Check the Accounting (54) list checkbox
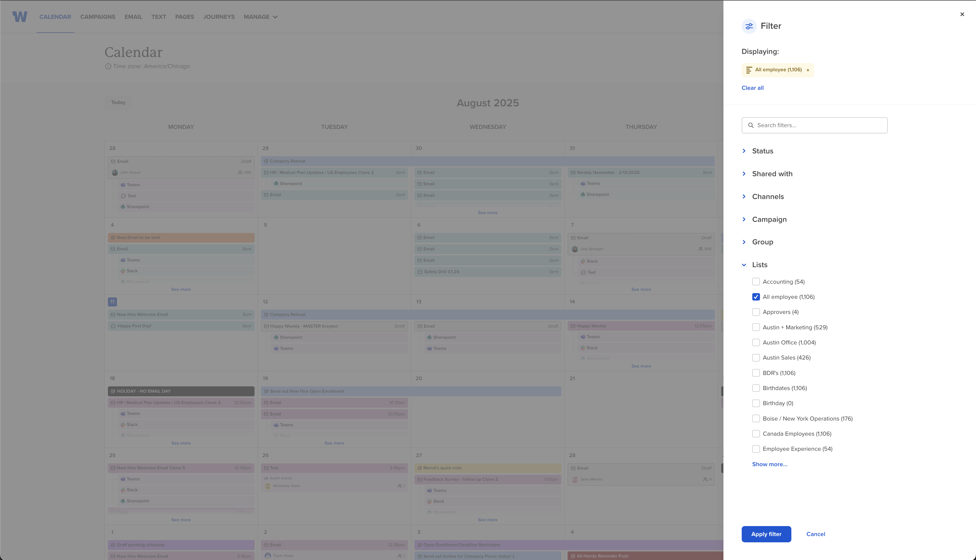976x560 pixels. pyautogui.click(x=756, y=282)
